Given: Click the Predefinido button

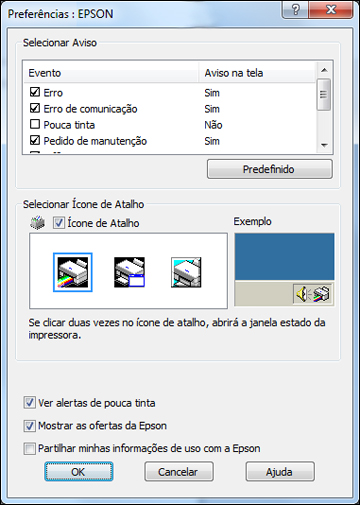Looking at the screenshot, I should [x=270, y=169].
